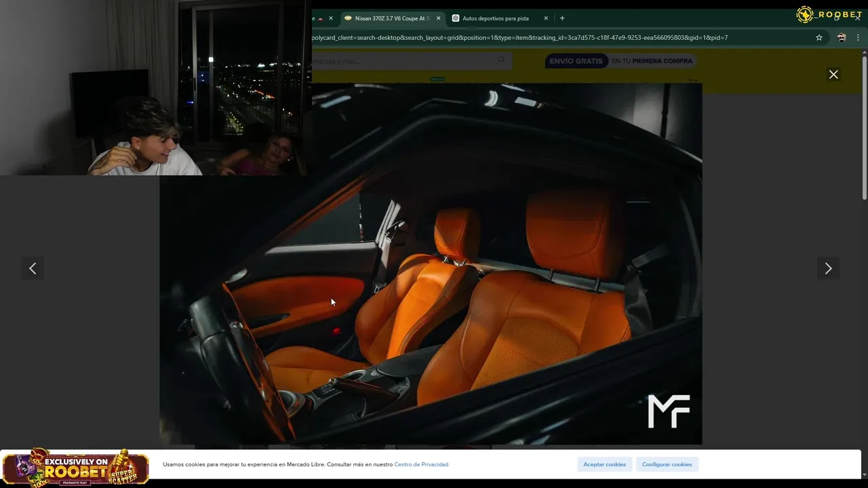Open Configurar cookies settings

(x=667, y=464)
